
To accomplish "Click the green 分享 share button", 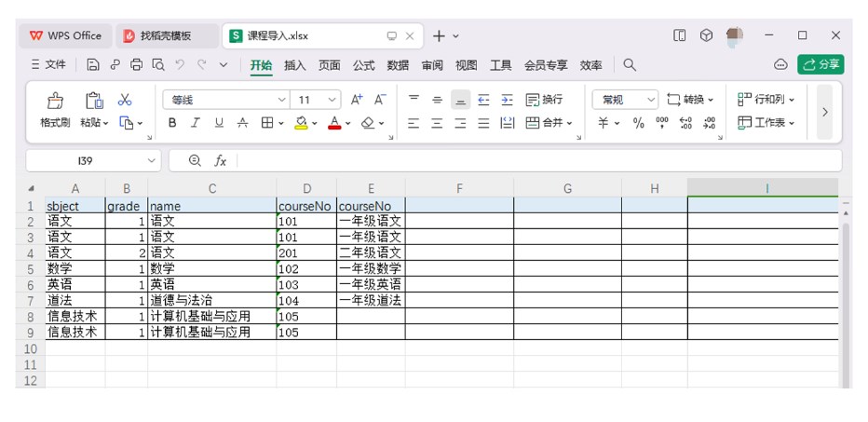I will pos(821,64).
